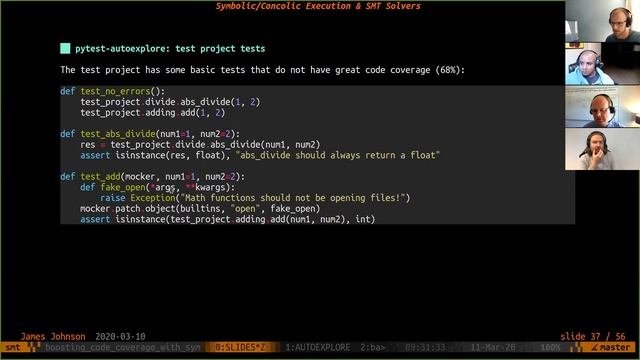Click the code coverage (68%) sentence
This screenshot has height=360, width=640.
262,70
